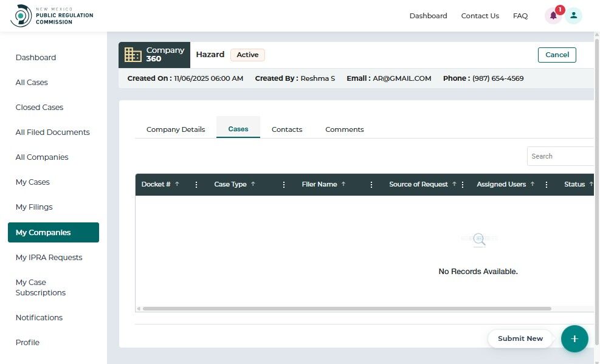Open Dashboard link in top navigation
Screen dimensions: 600x364
click(x=428, y=16)
